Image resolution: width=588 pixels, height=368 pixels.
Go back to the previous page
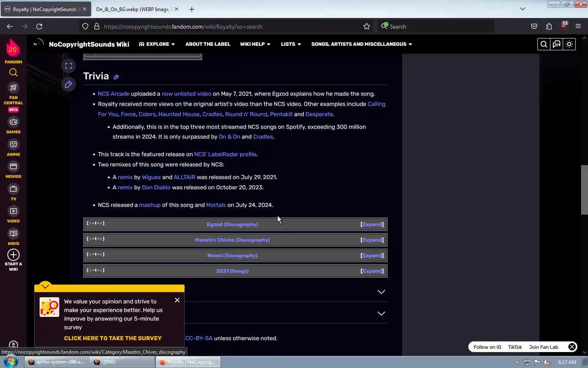[x=10, y=27]
